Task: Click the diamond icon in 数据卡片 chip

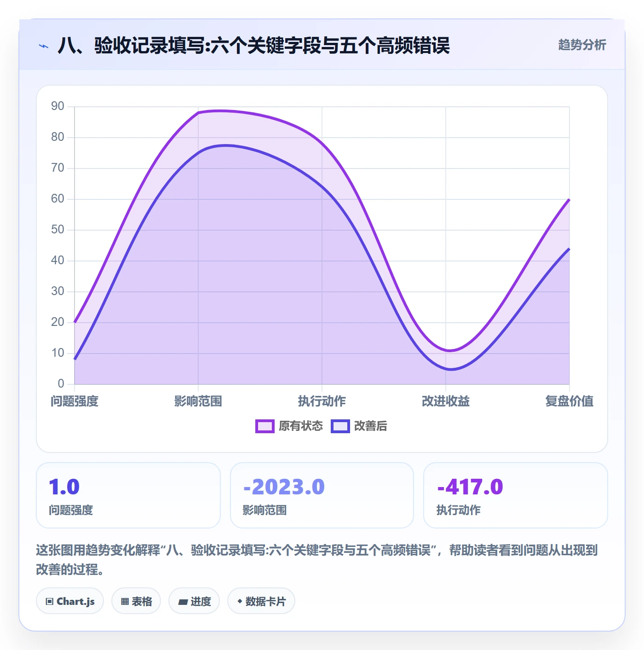Action: 240,601
